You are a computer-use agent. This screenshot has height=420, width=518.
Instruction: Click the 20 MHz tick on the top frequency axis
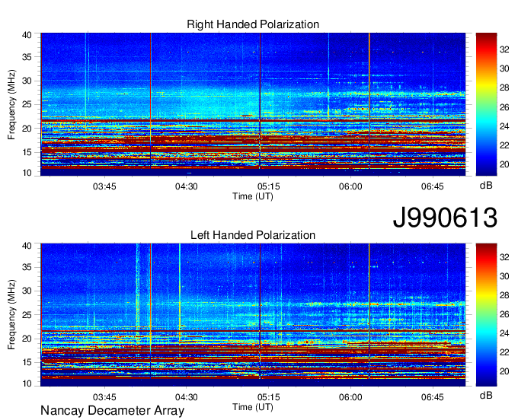coord(27,129)
